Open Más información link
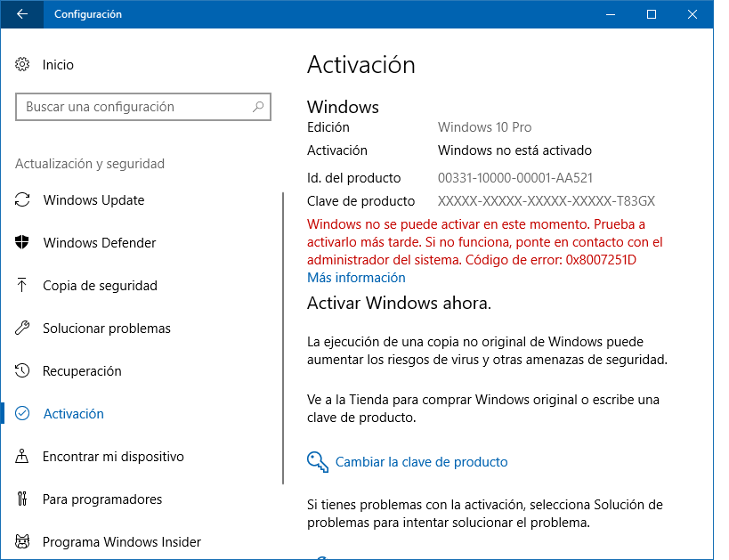 (356, 277)
